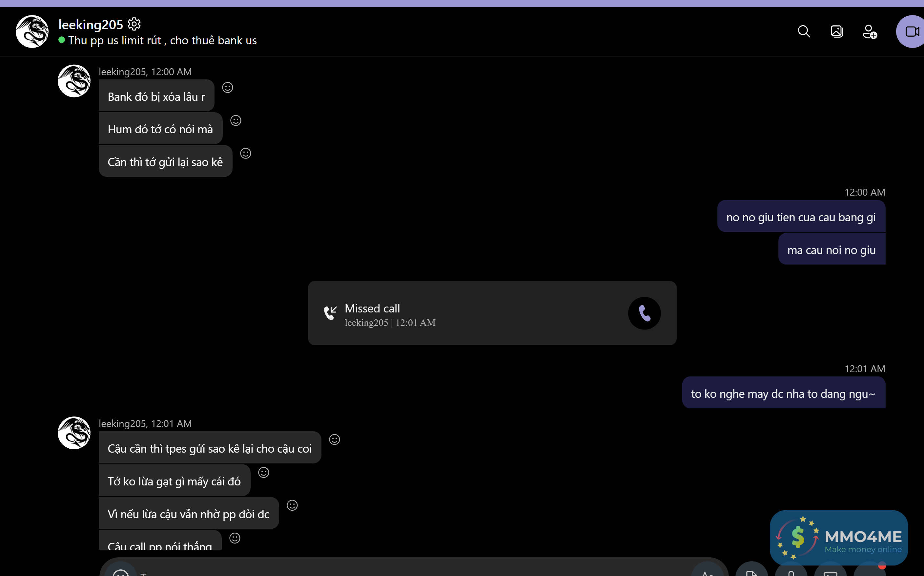
Task: Open the emoji picker in the message box
Action: click(x=120, y=570)
